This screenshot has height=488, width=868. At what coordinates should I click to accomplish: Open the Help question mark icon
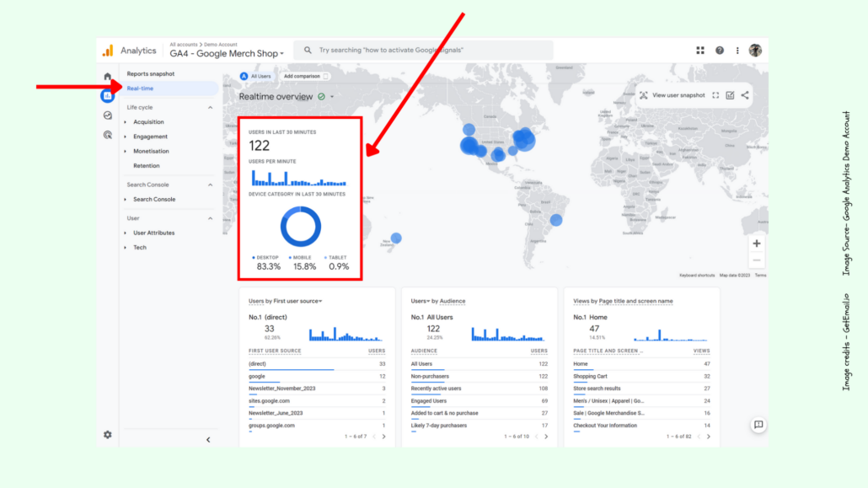[x=720, y=51]
